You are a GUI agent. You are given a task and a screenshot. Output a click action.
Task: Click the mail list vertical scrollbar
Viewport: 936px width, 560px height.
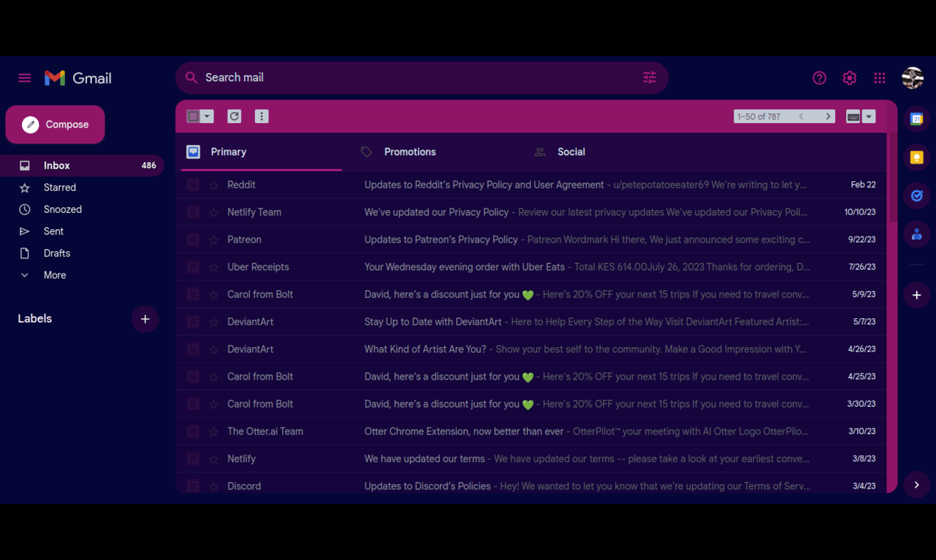pyautogui.click(x=892, y=177)
